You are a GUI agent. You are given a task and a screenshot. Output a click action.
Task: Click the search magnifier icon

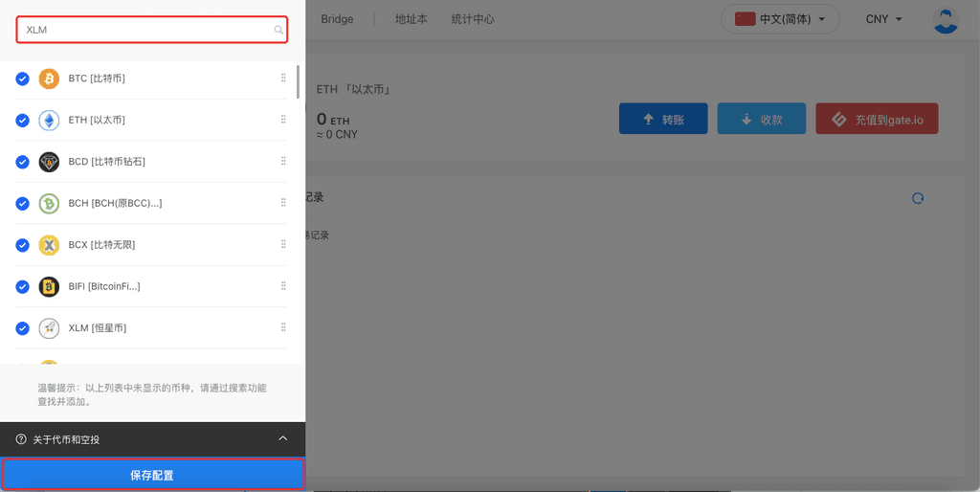click(278, 31)
